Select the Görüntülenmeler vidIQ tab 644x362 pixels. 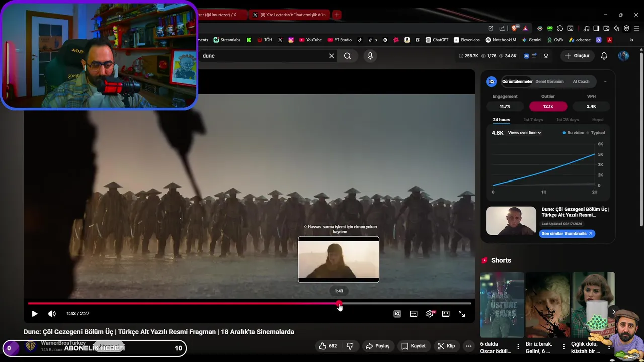point(517,81)
